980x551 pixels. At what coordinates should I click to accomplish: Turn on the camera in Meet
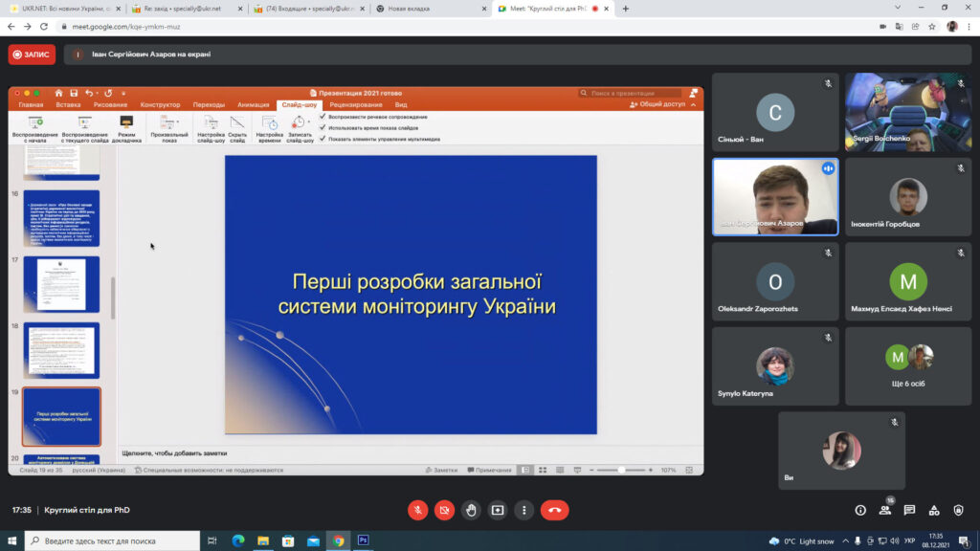(x=444, y=510)
